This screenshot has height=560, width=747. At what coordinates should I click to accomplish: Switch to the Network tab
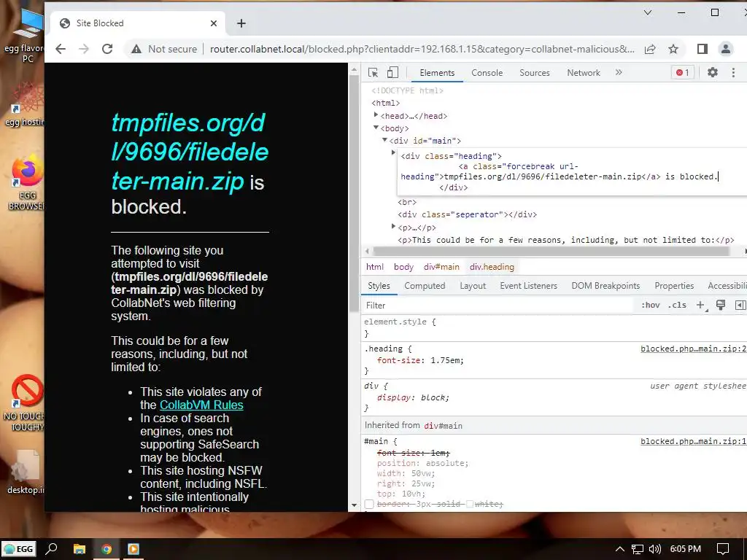point(584,73)
